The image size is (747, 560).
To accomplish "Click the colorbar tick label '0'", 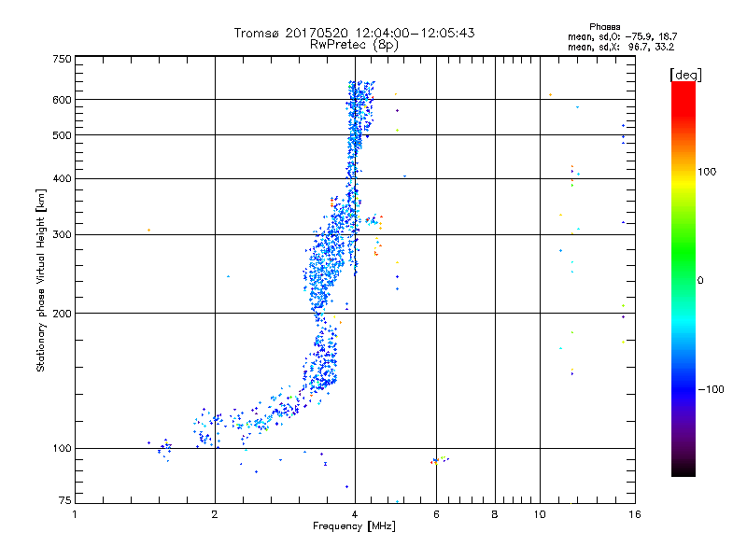I will coord(700,281).
